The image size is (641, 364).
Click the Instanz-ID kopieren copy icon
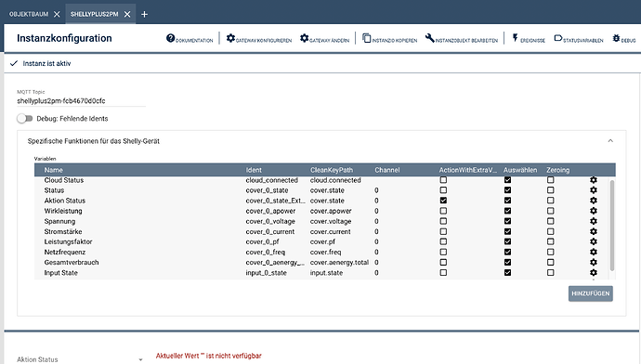(367, 38)
